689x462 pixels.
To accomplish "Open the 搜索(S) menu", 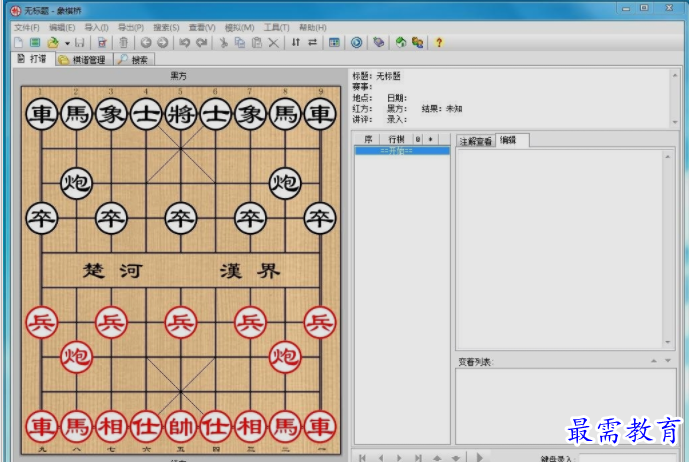I will tap(166, 28).
